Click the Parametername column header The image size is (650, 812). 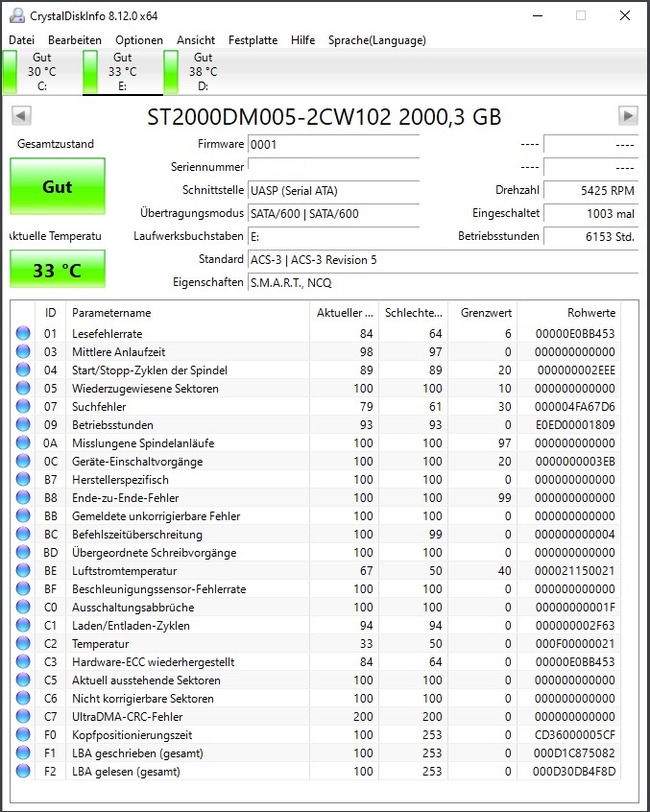click(x=187, y=313)
